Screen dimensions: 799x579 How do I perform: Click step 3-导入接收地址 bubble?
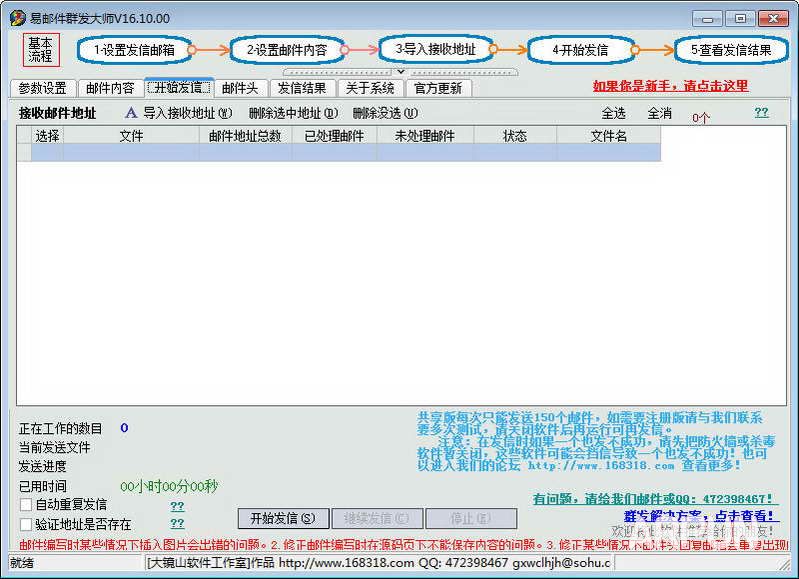(x=436, y=49)
